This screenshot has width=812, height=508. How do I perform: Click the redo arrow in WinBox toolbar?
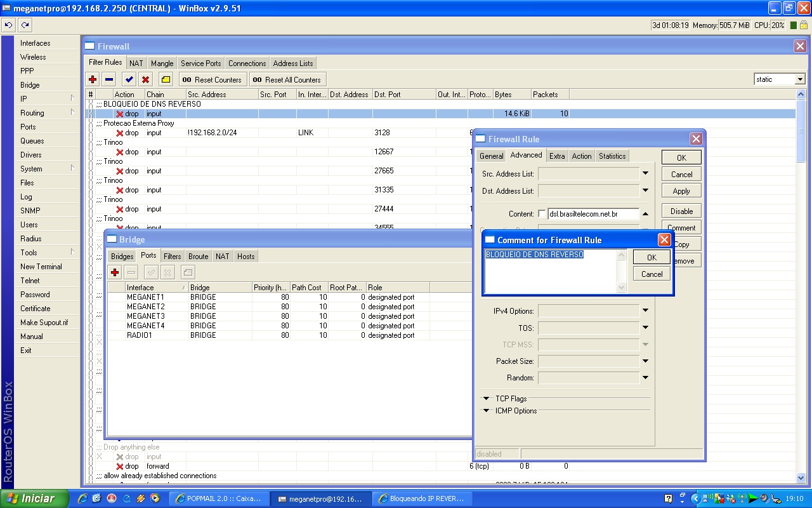tap(25, 25)
